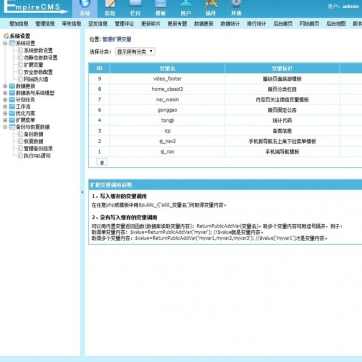Click the sj_nav2 variable name cell
This screenshot has height=362, width=362.
pyautogui.click(x=167, y=141)
